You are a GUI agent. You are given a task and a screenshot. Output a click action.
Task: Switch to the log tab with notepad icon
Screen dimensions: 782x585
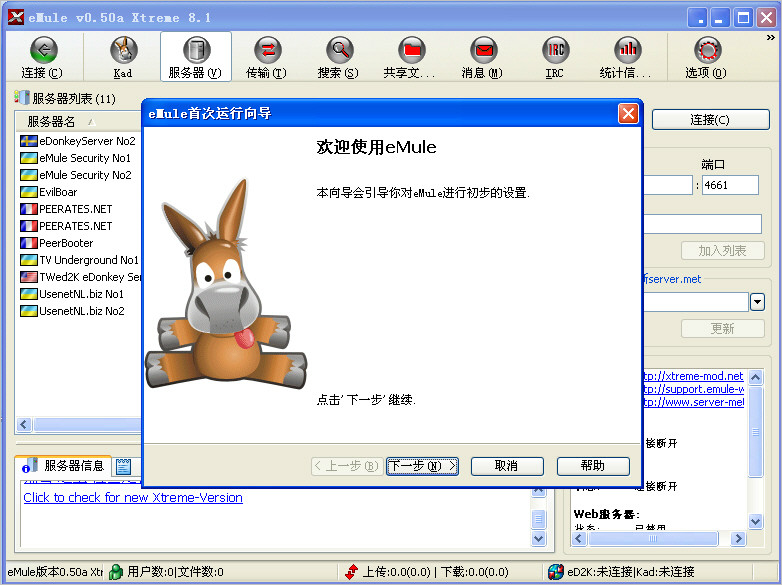click(123, 467)
